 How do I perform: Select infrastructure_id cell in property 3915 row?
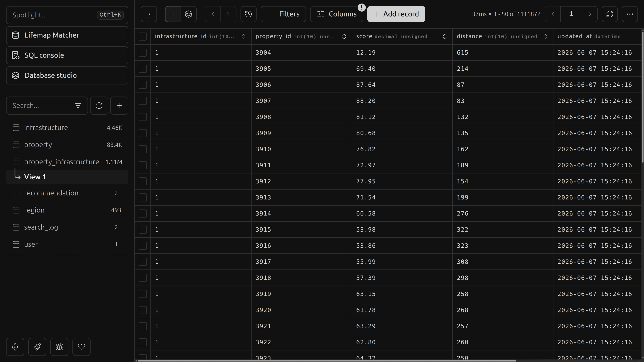pos(201,230)
